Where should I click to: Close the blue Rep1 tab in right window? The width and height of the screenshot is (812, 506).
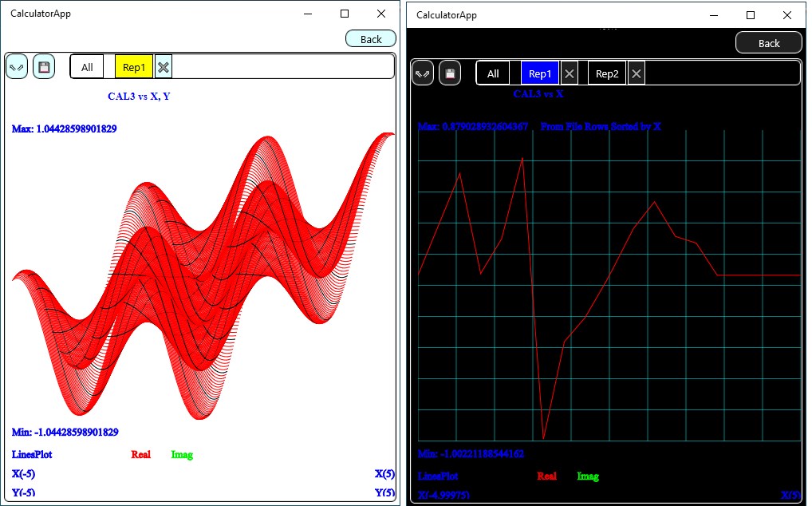pos(570,73)
